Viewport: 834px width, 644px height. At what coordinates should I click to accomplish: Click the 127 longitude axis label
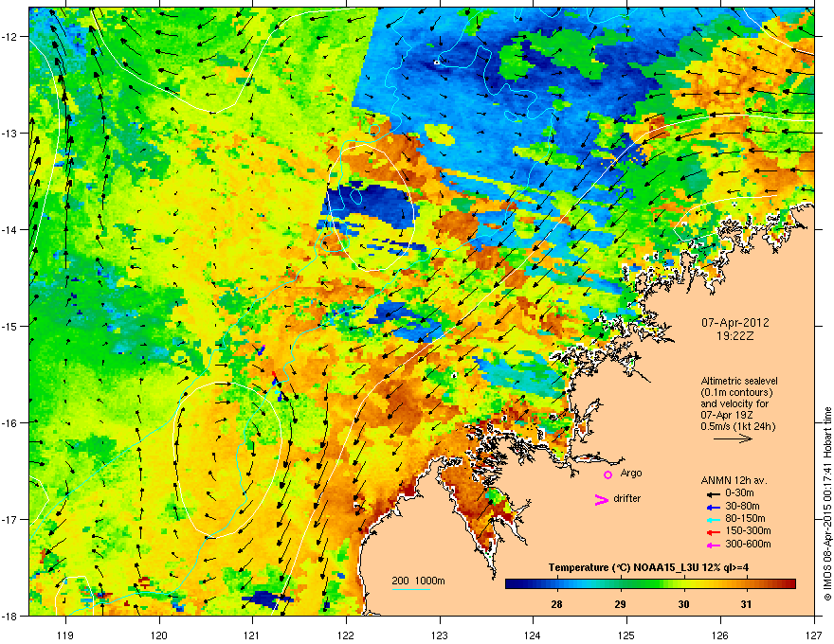click(x=814, y=635)
